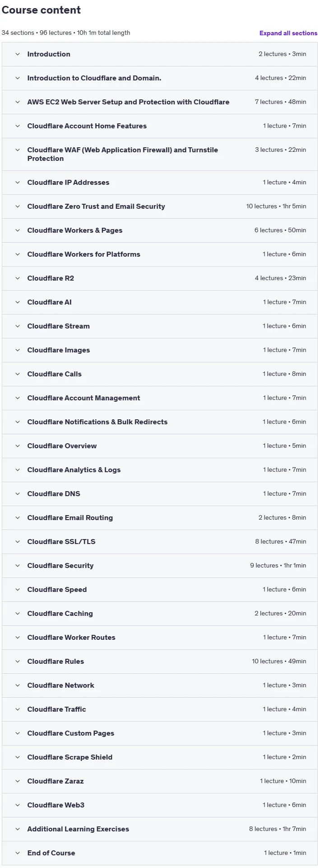Open the Cloudflare R2 section chevron
Screen dimensions: 320x868
coord(18,278)
